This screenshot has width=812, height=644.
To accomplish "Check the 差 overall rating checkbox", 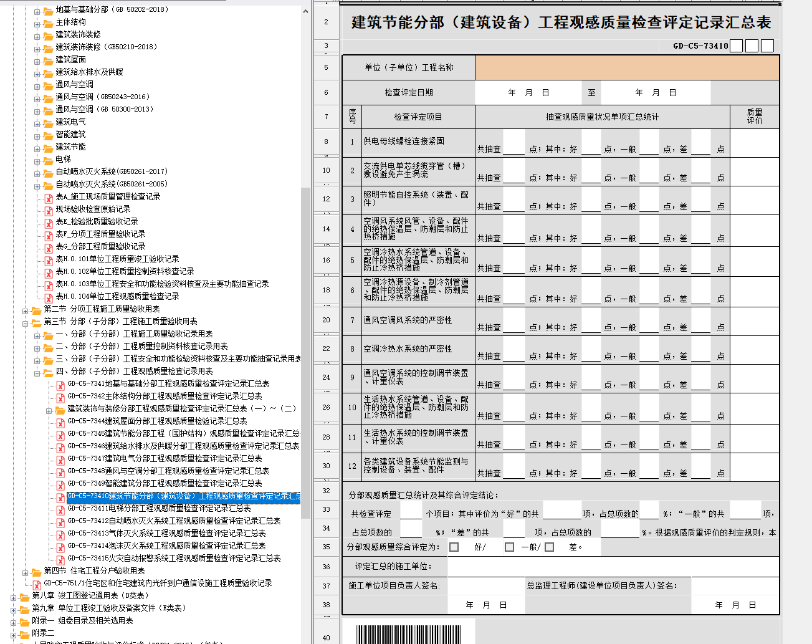I will (x=549, y=547).
